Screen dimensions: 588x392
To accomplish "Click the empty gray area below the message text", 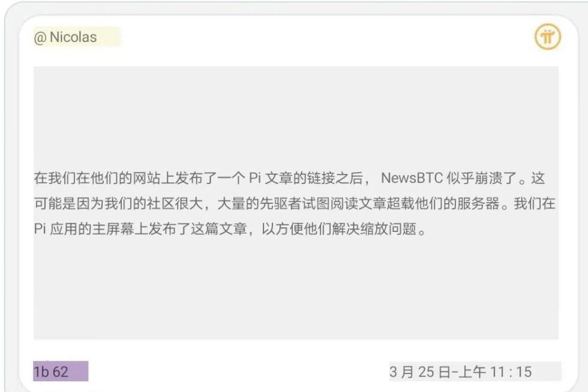I will tap(296, 288).
